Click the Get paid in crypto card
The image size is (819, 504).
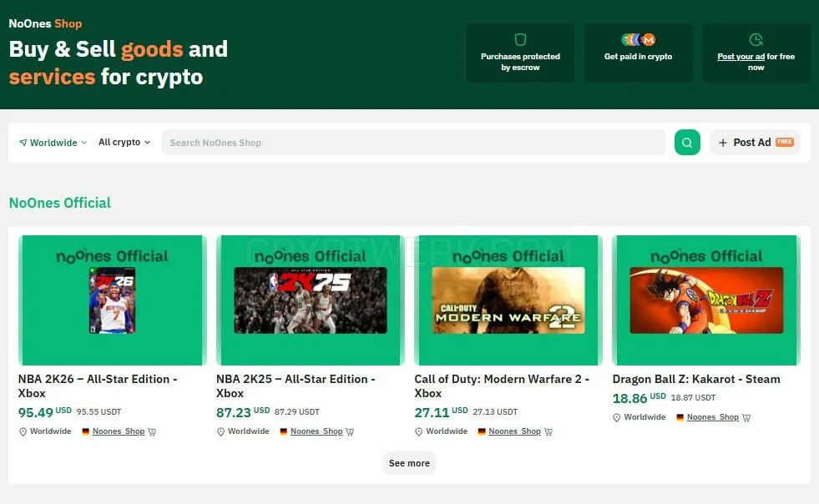pos(639,53)
